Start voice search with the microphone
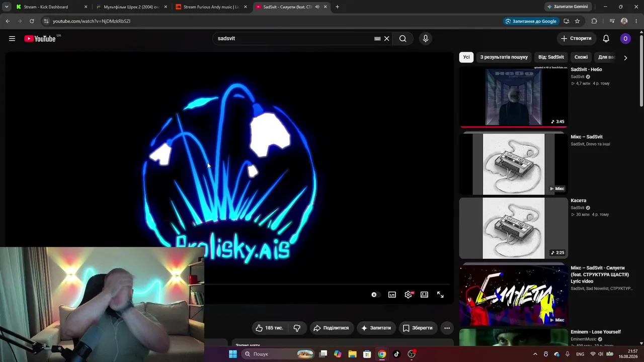Screen dimensions: 644x362 point(426,39)
